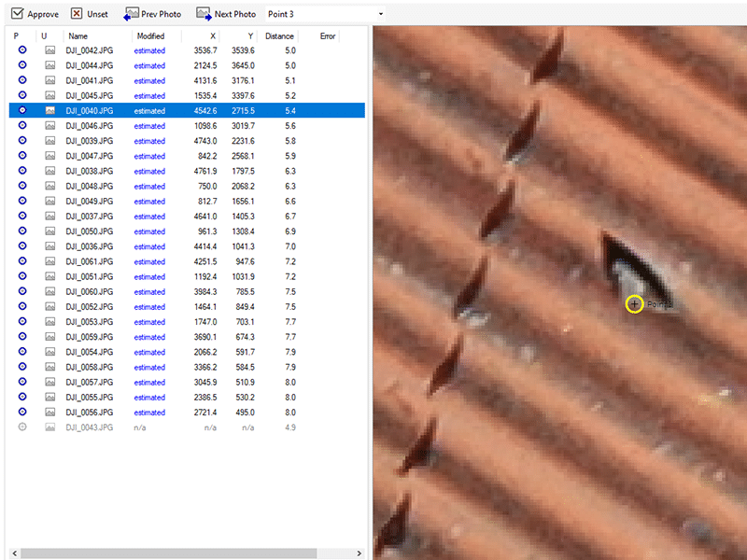747x560 pixels.
Task: Click Y value 2715.5 in highlighted row
Action: pos(243,111)
